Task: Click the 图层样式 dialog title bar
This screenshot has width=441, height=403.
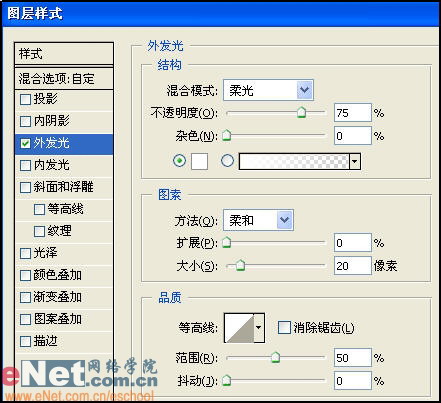Action: tap(220, 14)
